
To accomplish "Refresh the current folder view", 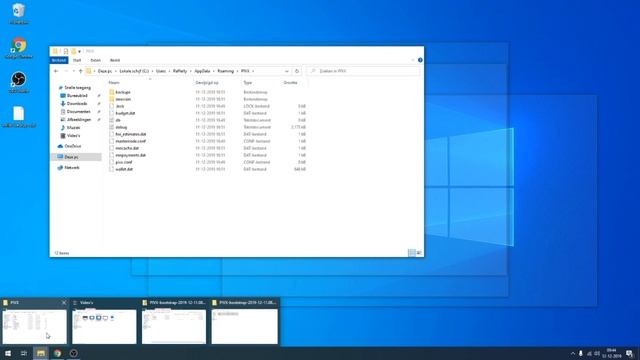I will tap(297, 71).
